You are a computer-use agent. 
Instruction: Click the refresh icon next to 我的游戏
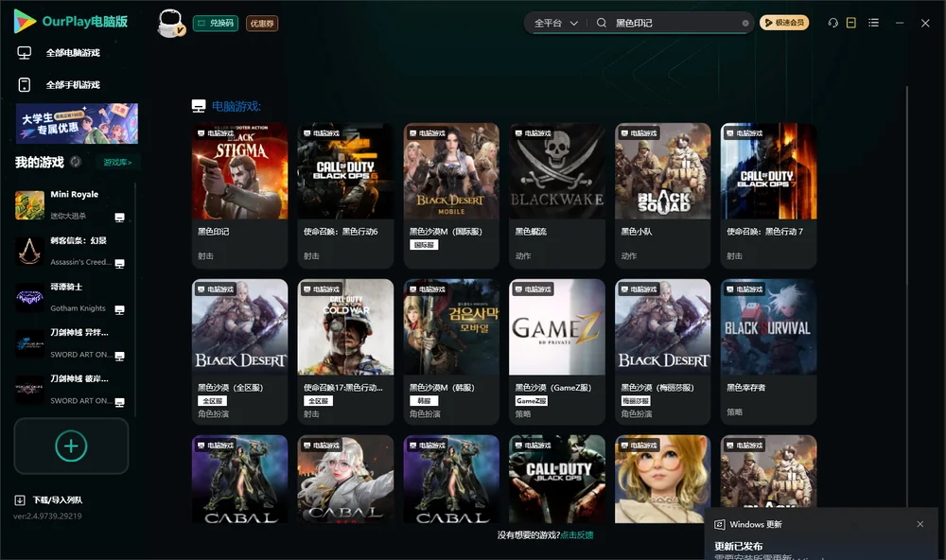click(x=76, y=162)
